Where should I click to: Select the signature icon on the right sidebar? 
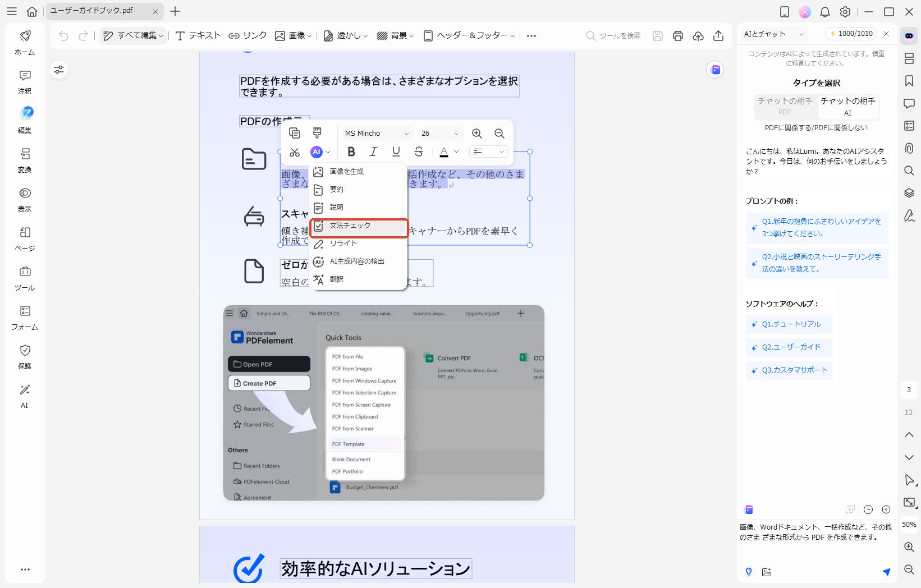point(909,215)
